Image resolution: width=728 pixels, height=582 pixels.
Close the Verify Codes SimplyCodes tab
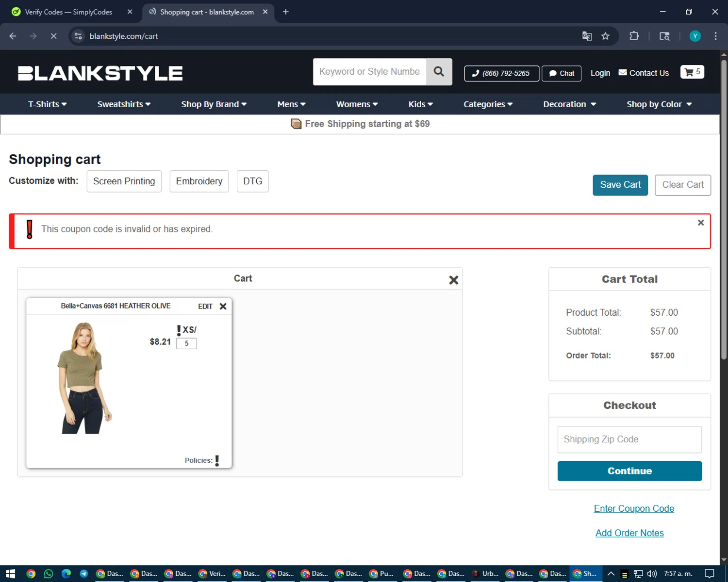pyautogui.click(x=130, y=12)
